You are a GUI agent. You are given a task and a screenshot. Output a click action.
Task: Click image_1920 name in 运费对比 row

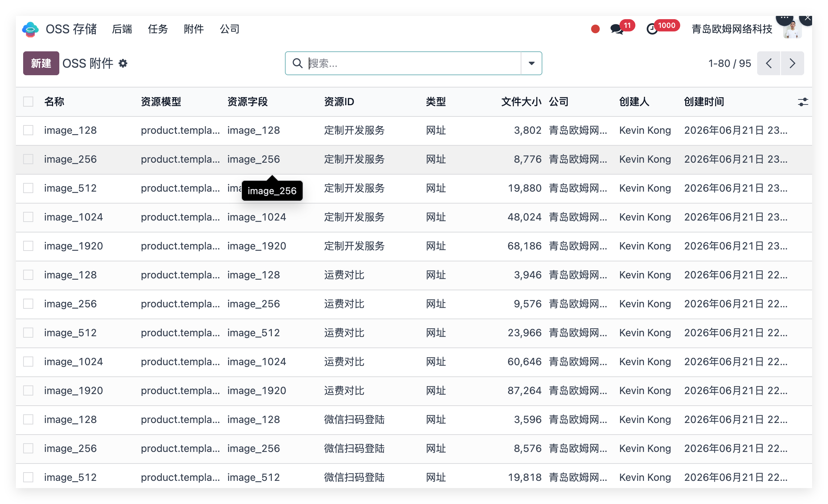pyautogui.click(x=73, y=390)
